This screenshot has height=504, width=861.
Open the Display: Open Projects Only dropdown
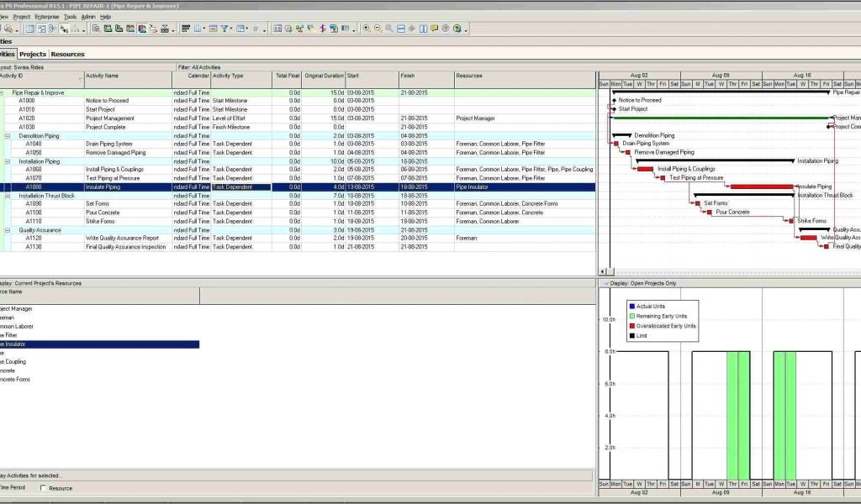(x=605, y=283)
